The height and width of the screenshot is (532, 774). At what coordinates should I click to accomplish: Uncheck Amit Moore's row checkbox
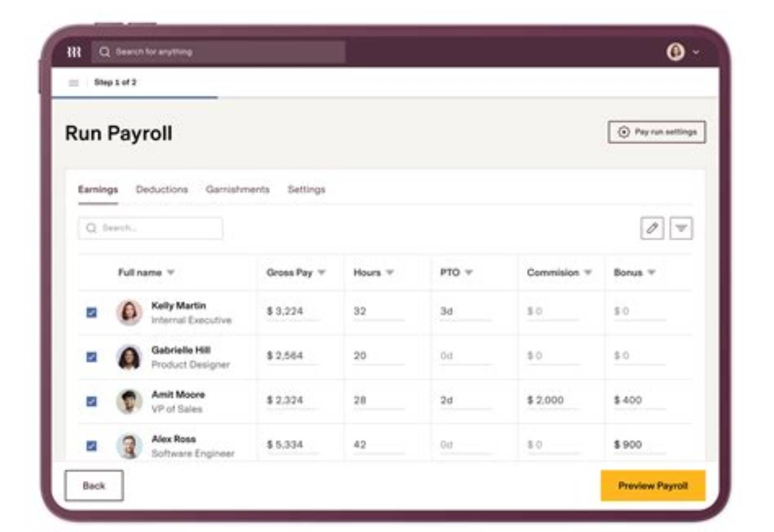(x=91, y=401)
